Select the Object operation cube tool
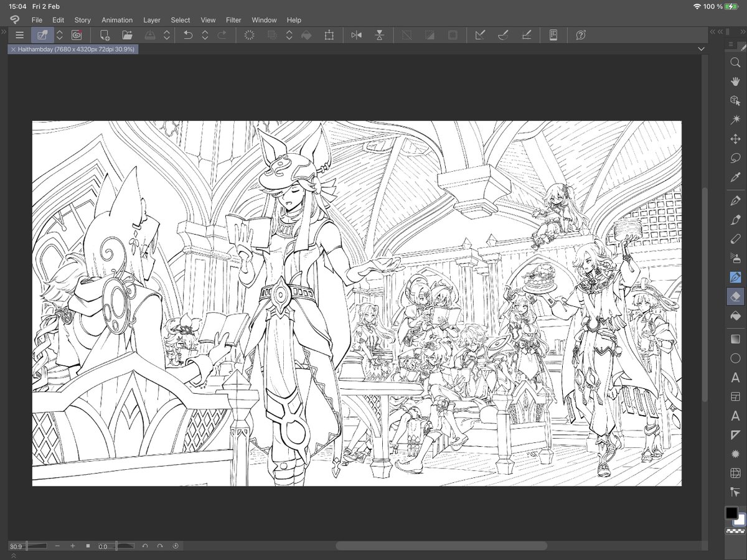 [735, 101]
